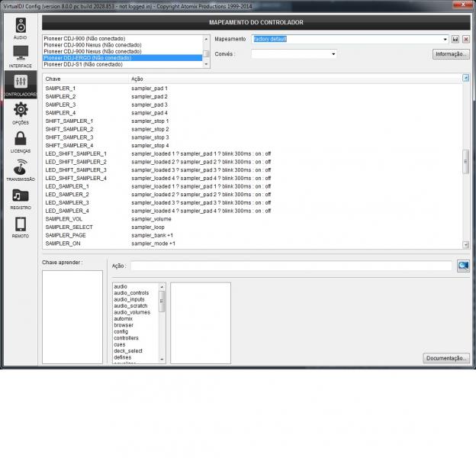Click the save mapping floppy icon
The height and width of the screenshot is (458, 476).
pyautogui.click(x=455, y=39)
